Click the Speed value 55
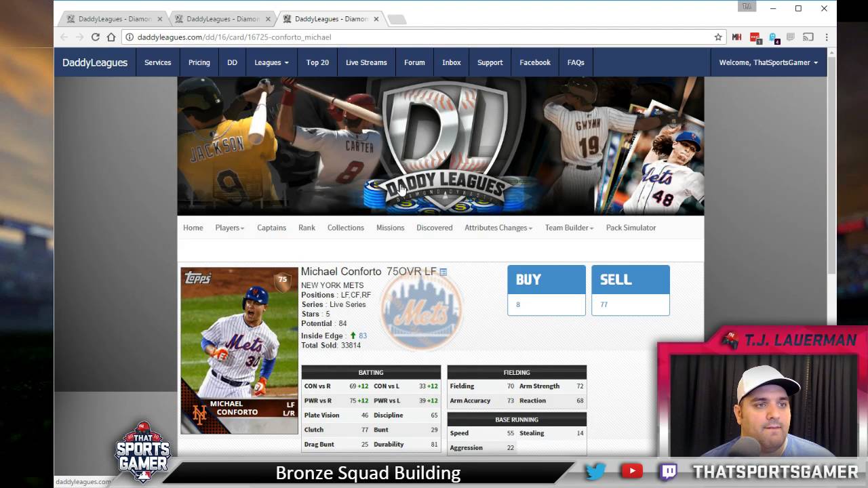The width and height of the screenshot is (868, 488). pos(511,433)
